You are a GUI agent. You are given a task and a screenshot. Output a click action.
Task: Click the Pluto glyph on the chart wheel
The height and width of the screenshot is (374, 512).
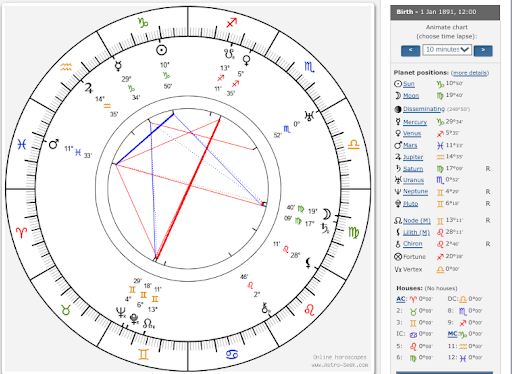[x=134, y=319]
